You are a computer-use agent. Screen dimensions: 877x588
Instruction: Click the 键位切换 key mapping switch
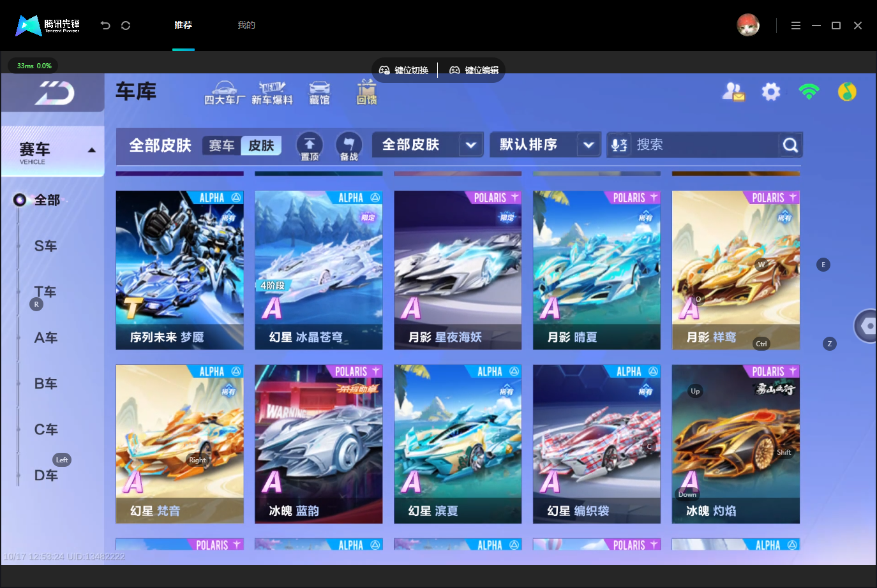click(404, 70)
